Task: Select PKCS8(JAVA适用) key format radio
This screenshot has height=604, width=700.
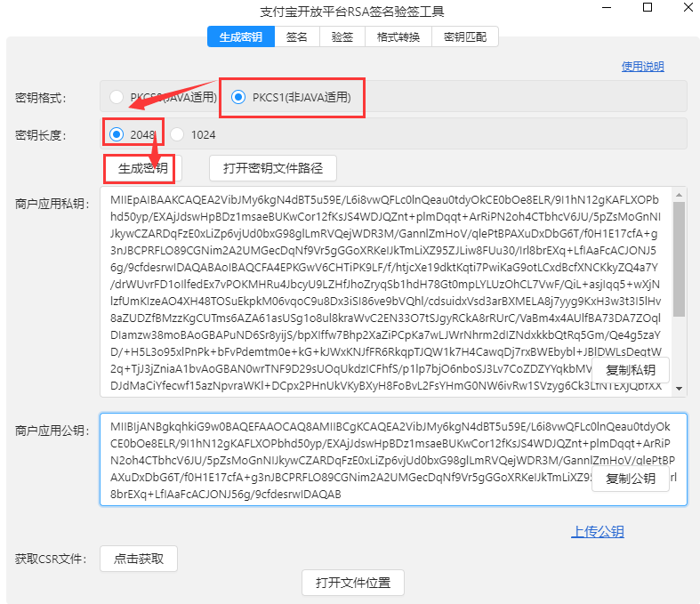Action: pos(117,97)
